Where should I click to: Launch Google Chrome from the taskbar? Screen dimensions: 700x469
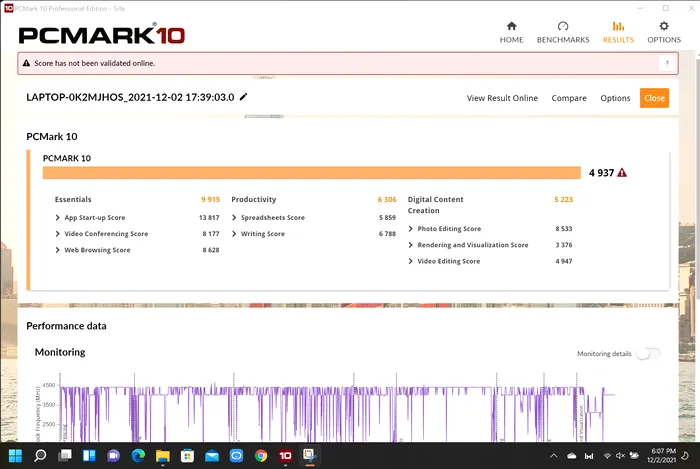[261, 456]
